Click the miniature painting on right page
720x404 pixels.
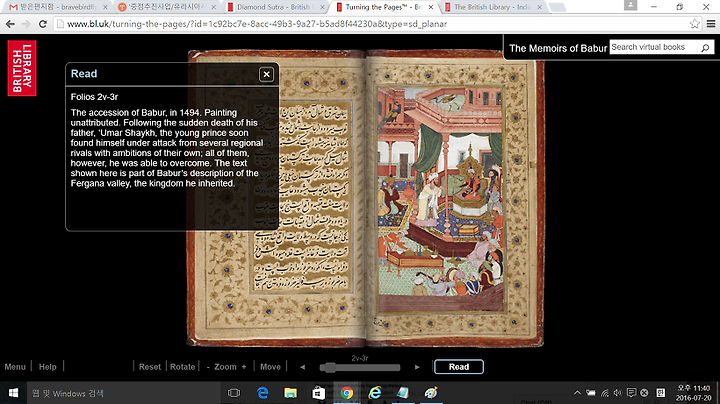(x=440, y=199)
